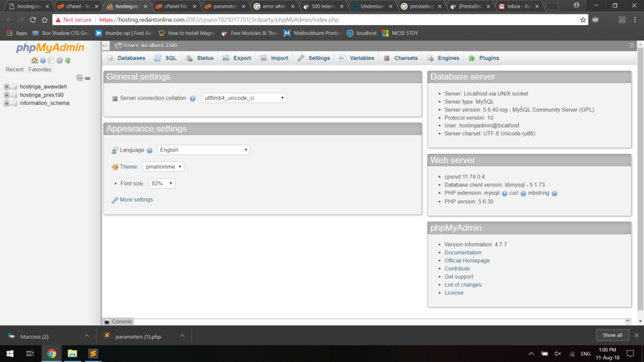Image resolution: width=644 pixels, height=362 pixels.
Task: Open the Language dropdown
Action: 204,150
